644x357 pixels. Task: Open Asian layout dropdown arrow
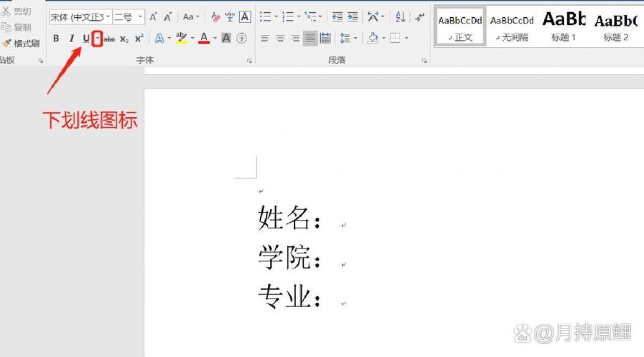[x=383, y=17]
